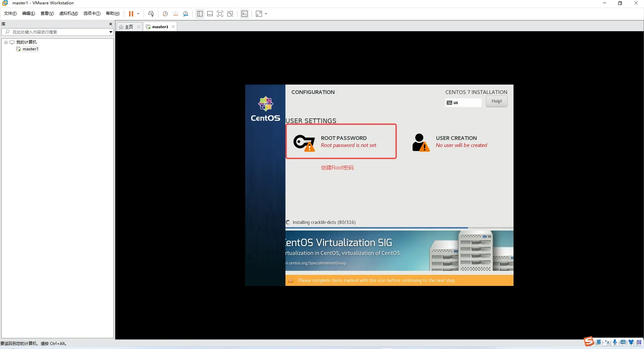This screenshot has height=349, width=644.
Task: Open the library search dropdown arrow
Action: point(111,32)
